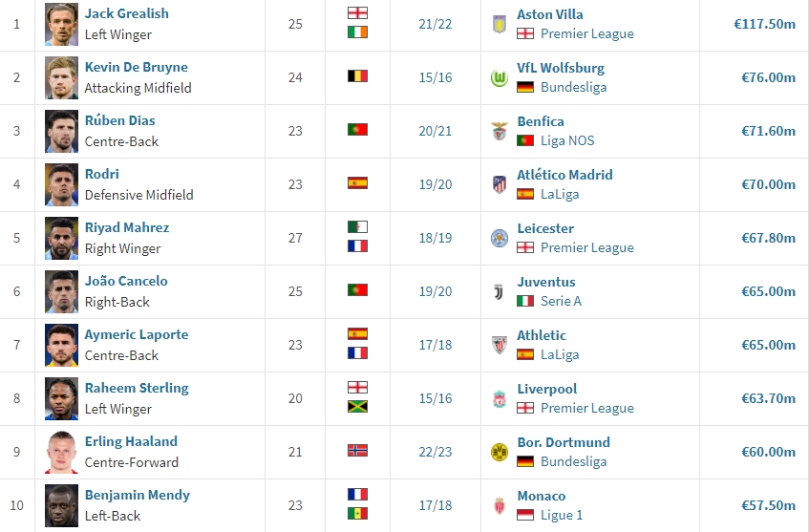Click the 22/23 season link for Haaland
809x532 pixels.
tap(435, 452)
